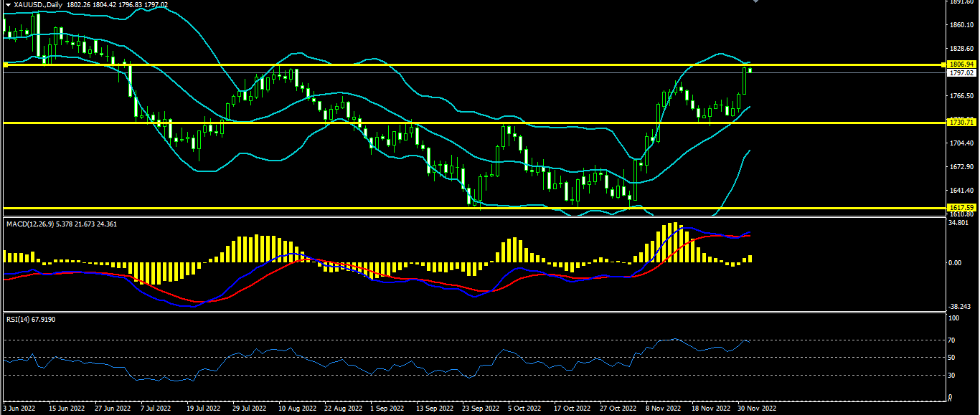The height and width of the screenshot is (415, 980).
Task: Click the gray chart shift marker at top
Action: pos(755,2)
